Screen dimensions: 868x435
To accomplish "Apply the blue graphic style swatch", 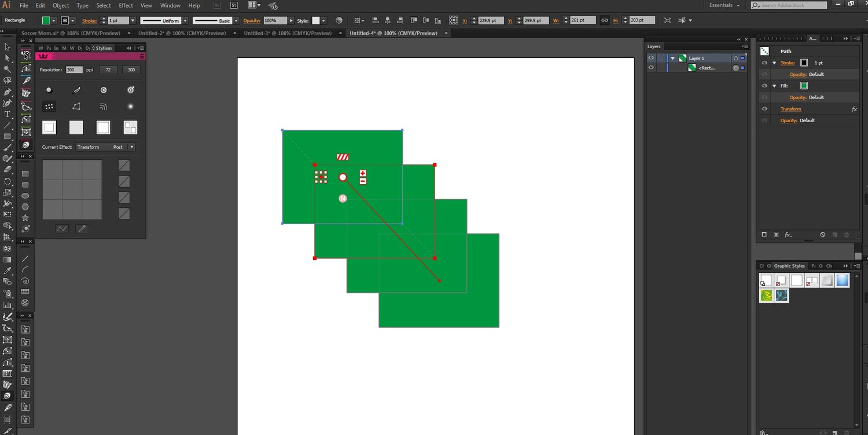I will (842, 280).
